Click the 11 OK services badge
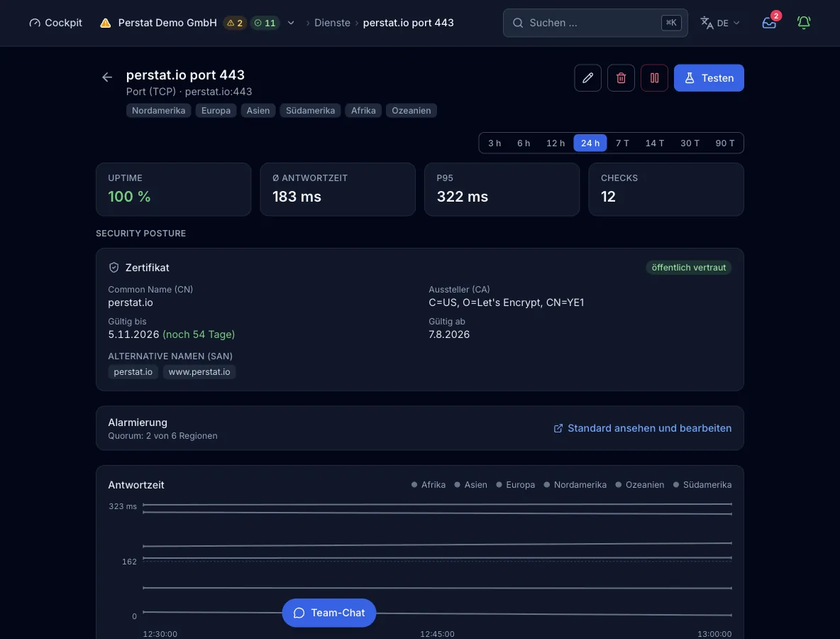 pos(265,23)
